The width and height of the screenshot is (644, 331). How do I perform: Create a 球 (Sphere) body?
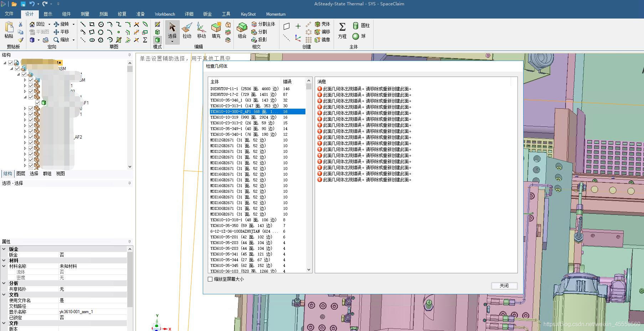(359, 36)
